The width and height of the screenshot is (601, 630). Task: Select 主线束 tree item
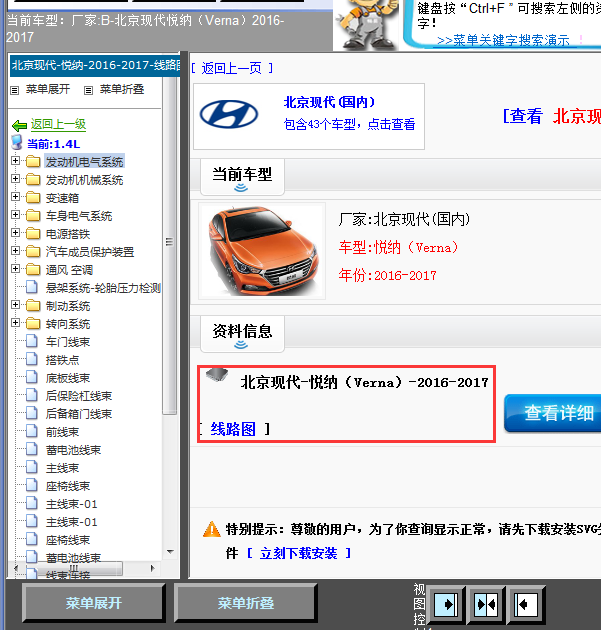(62, 468)
